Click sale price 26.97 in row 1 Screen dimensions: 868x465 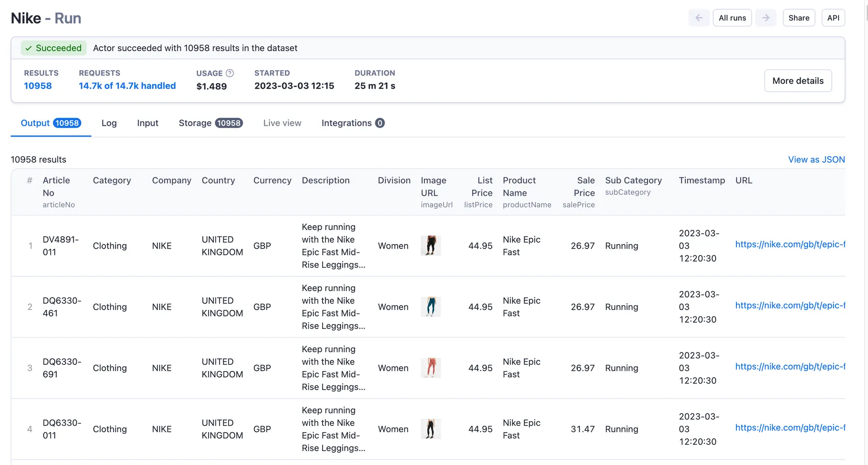coord(583,246)
